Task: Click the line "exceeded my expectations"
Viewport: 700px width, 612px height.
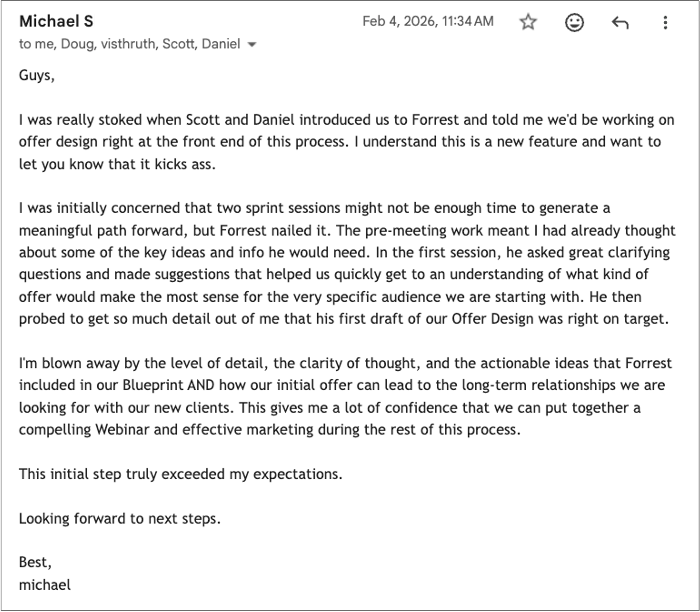Action: point(251,474)
